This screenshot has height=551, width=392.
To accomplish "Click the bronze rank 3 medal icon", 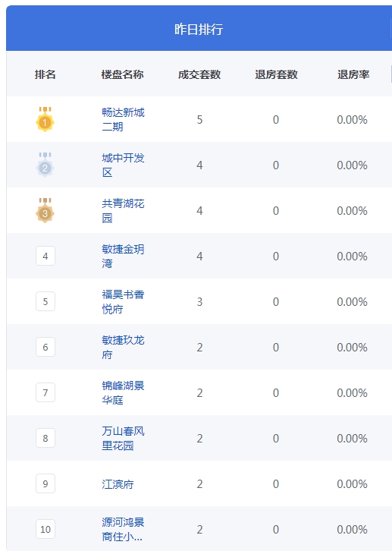I will click(45, 210).
